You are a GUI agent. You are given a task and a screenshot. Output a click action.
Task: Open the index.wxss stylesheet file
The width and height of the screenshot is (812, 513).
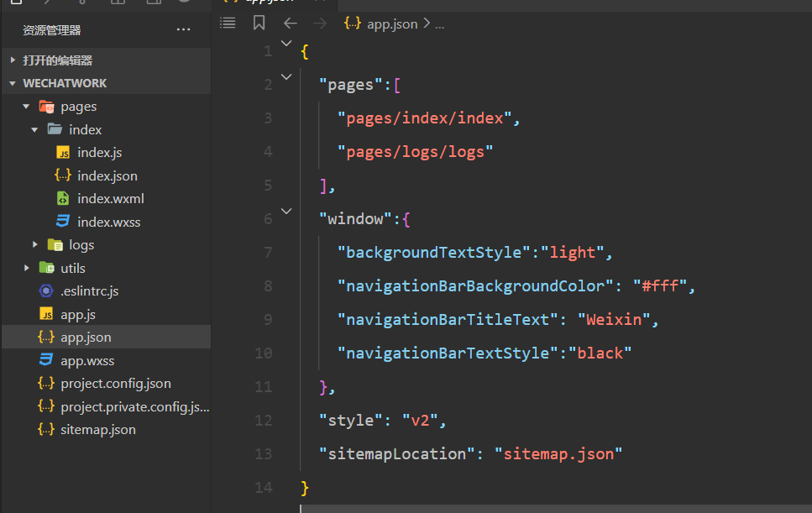coord(108,222)
